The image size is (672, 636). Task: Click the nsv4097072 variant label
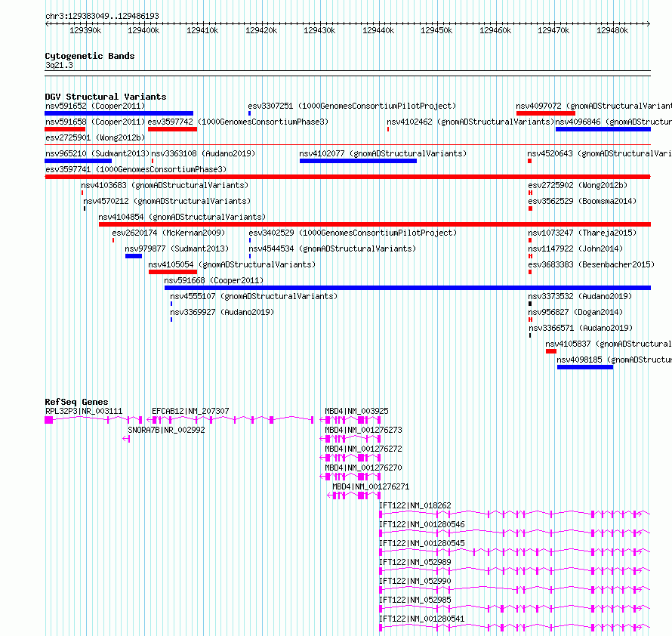[594, 106]
